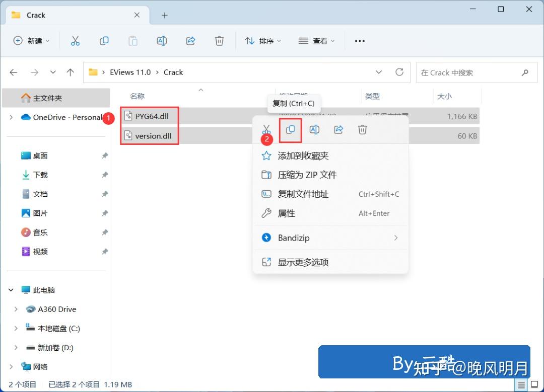Switch to details view using the status bar icon
The width and height of the screenshot is (544, 392).
(x=522, y=384)
